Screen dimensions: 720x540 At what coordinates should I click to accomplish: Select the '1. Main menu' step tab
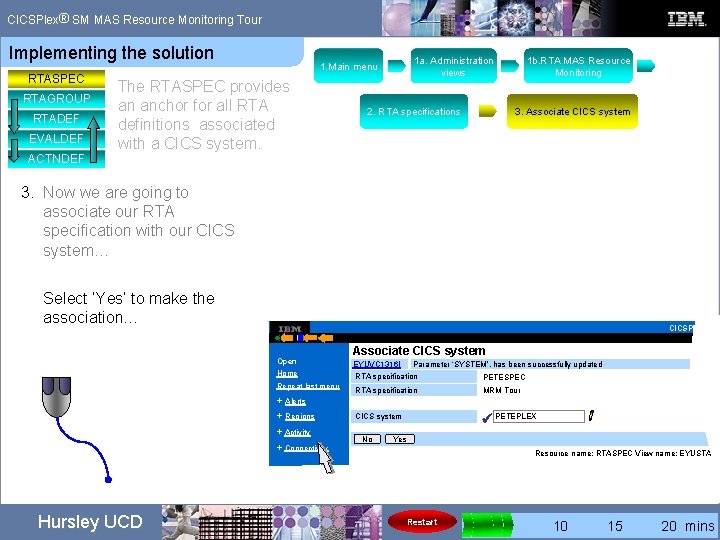pyautogui.click(x=349, y=66)
